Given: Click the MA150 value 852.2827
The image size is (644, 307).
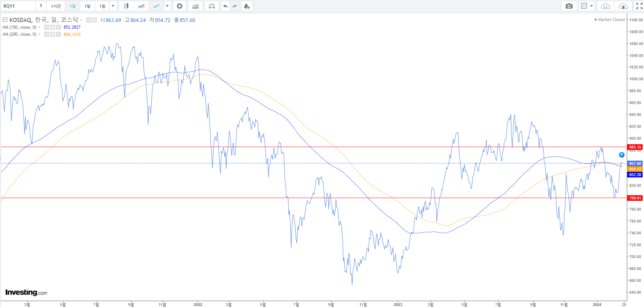Looking at the screenshot, I should click(72, 27).
